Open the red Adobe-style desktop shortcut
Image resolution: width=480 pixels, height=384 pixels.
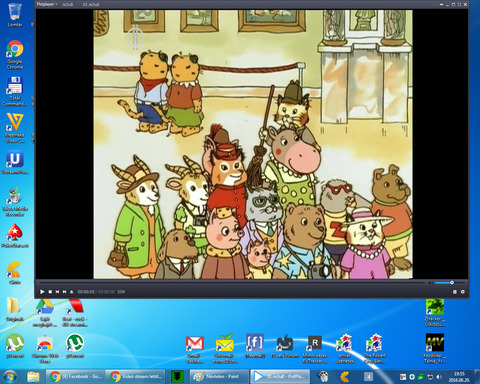pyautogui.click(x=75, y=313)
